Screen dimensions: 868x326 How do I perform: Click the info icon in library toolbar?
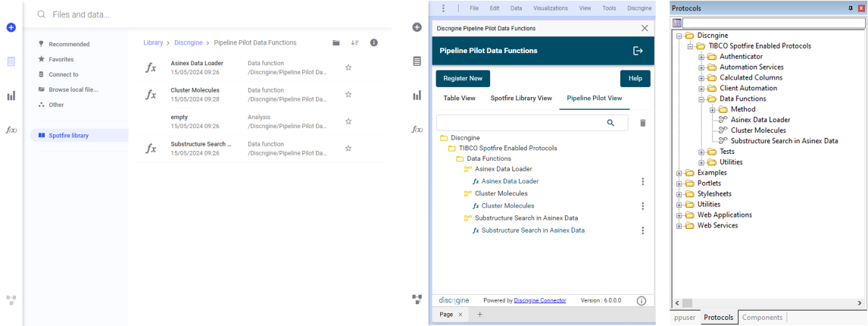[373, 42]
